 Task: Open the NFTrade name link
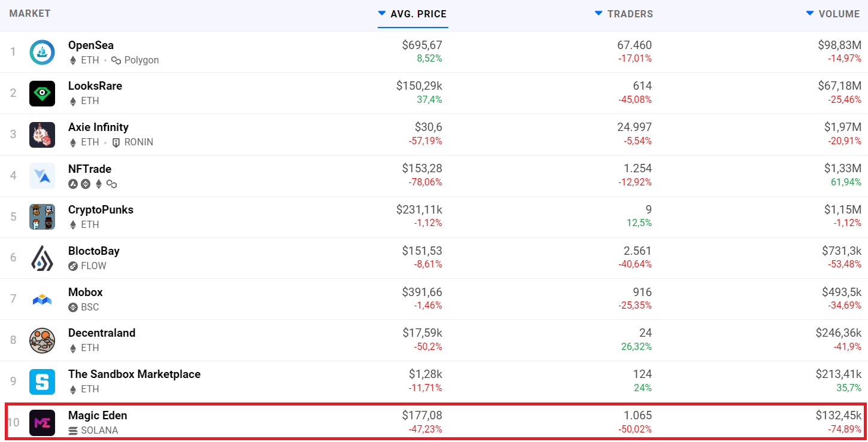90,169
